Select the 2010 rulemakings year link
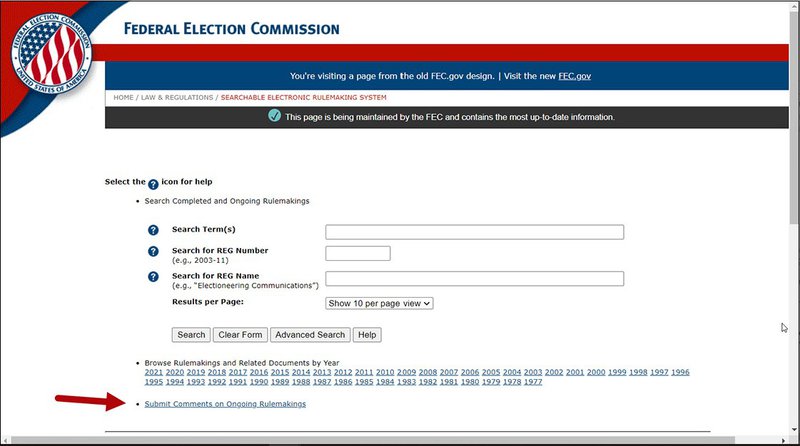This screenshot has width=800, height=446. 385,372
